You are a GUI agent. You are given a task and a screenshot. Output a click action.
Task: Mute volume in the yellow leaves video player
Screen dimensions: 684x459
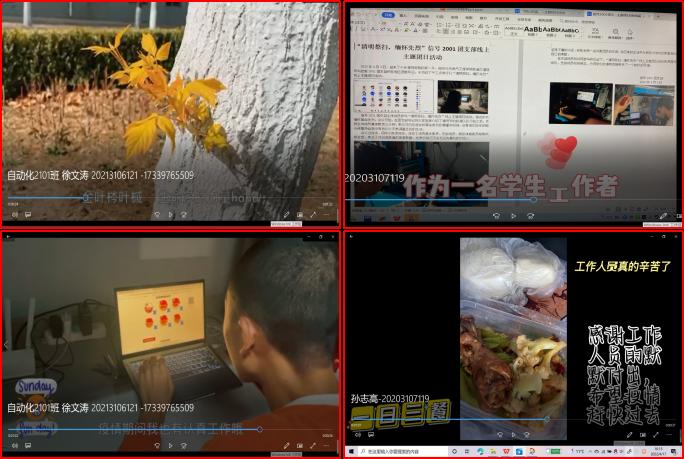click(x=15, y=214)
